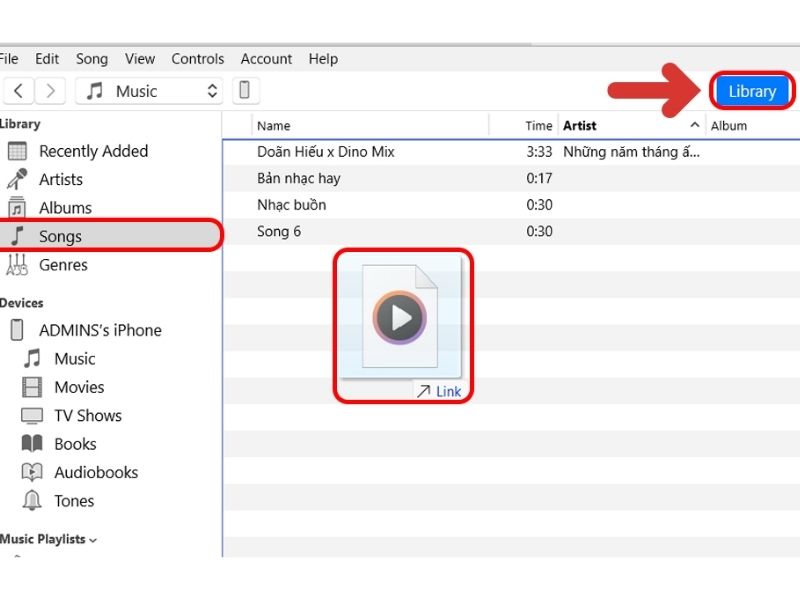
Task: Click the Artists microphone icon
Action: click(x=17, y=179)
